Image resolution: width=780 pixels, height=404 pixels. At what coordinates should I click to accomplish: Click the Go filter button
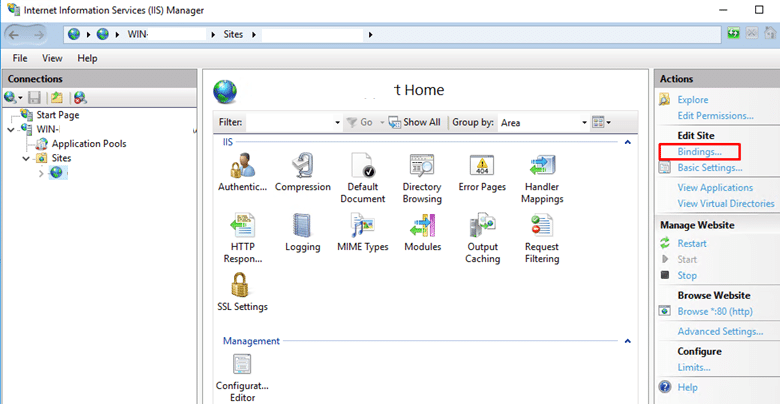[361, 122]
